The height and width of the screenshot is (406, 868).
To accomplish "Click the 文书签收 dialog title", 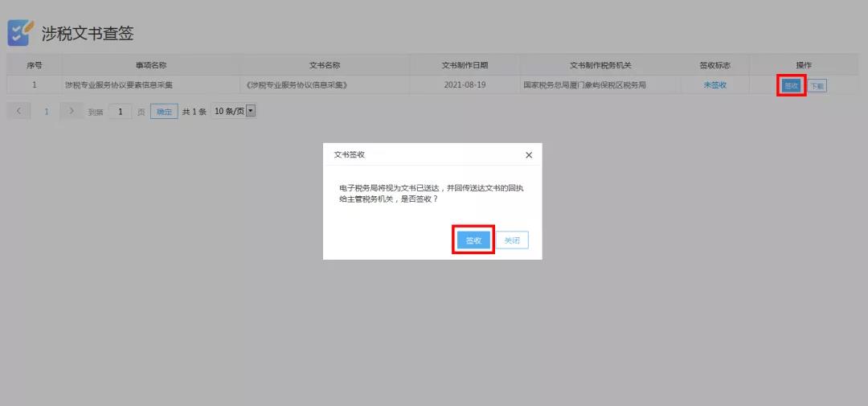I will point(350,155).
